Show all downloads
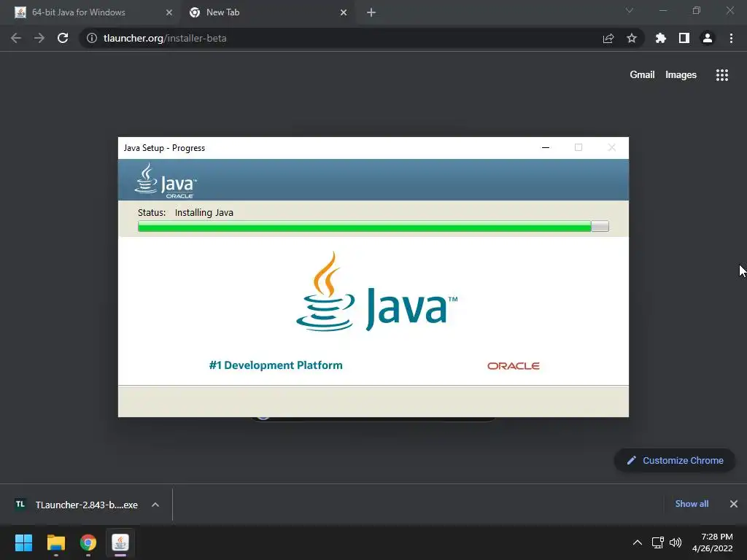The height and width of the screenshot is (560, 747). point(692,504)
